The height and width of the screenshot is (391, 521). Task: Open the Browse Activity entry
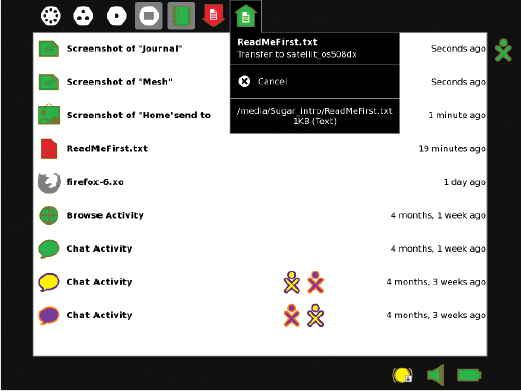tap(105, 215)
